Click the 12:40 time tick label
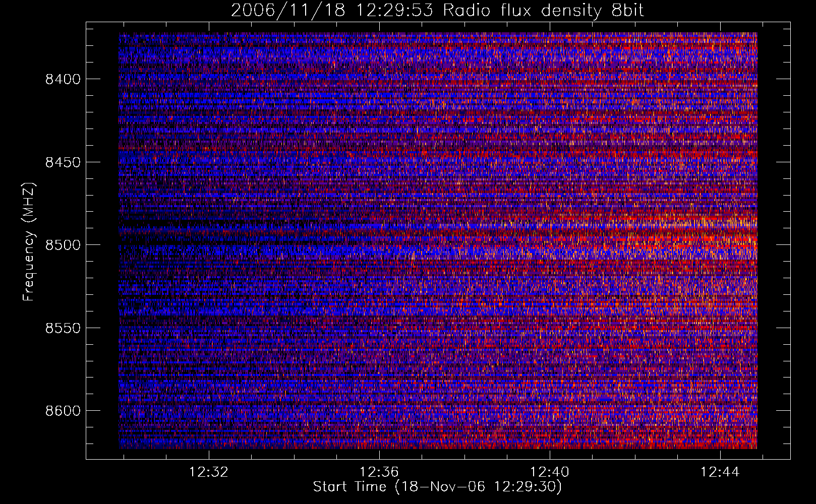 pyautogui.click(x=549, y=472)
